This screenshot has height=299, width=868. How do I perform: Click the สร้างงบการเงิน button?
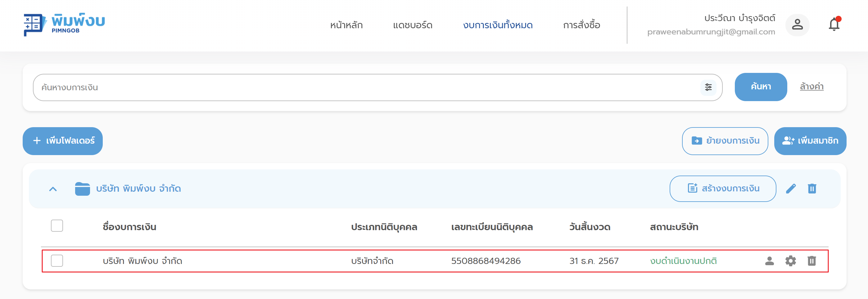point(722,189)
